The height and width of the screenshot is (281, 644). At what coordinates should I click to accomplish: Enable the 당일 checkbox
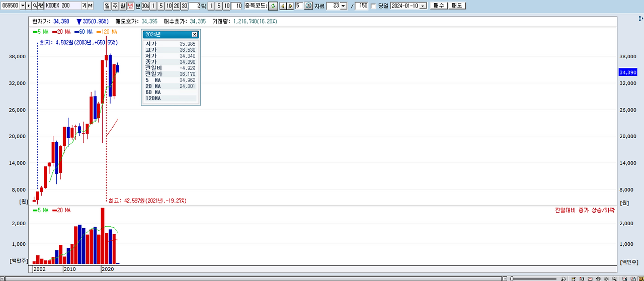373,6
